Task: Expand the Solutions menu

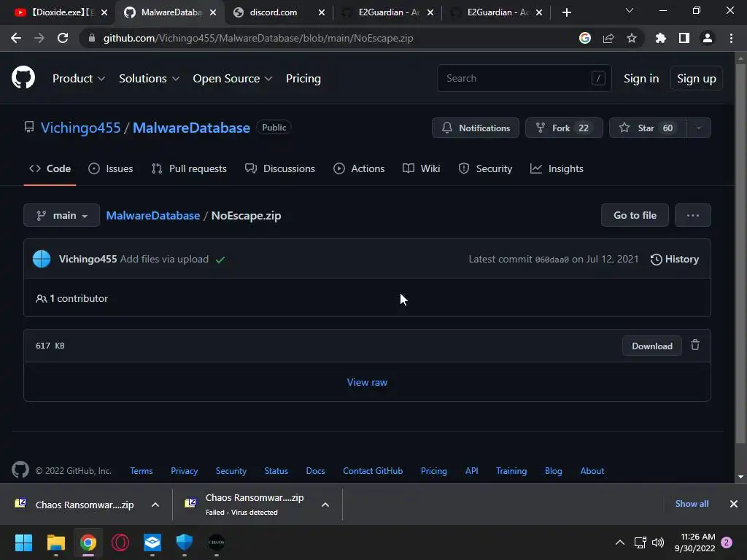Action: (149, 79)
